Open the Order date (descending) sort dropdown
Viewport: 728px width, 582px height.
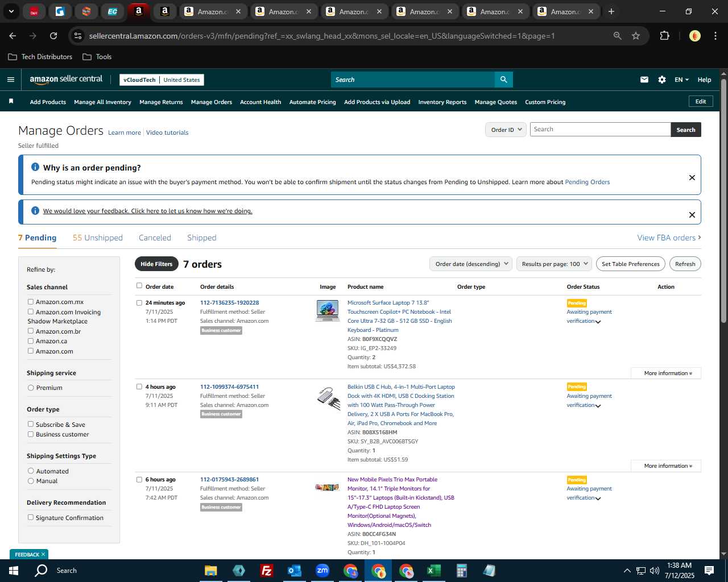click(x=471, y=264)
